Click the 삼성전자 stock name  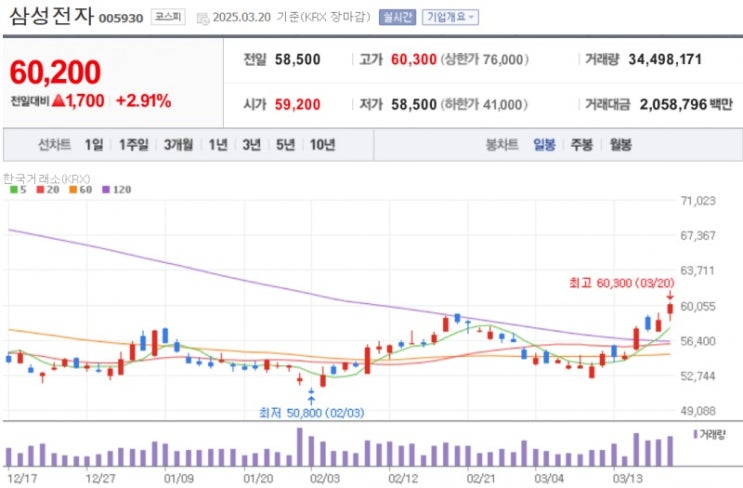pyautogui.click(x=52, y=16)
